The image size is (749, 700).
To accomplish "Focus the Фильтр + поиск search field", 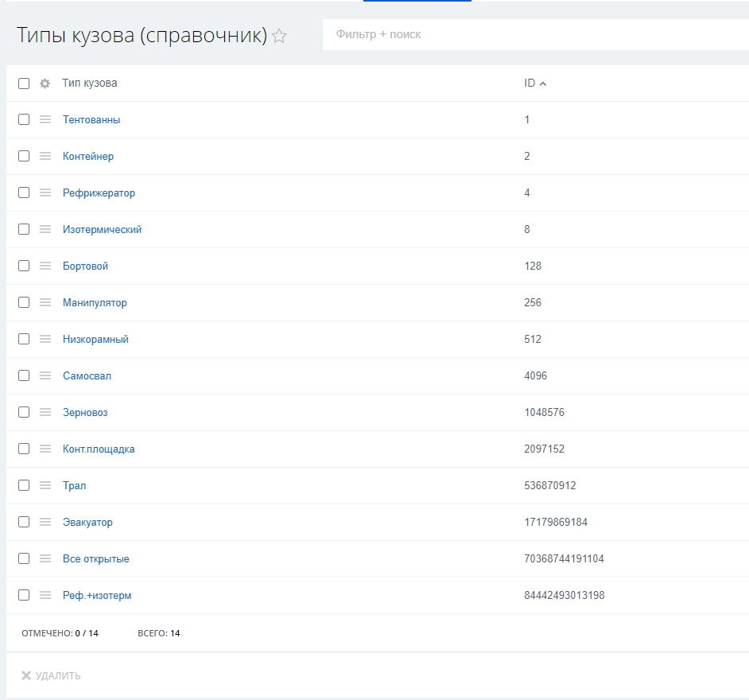I will (533, 34).
